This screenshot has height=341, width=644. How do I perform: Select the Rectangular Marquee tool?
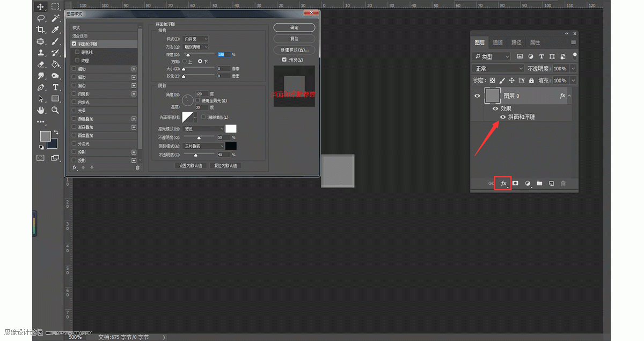click(55, 7)
